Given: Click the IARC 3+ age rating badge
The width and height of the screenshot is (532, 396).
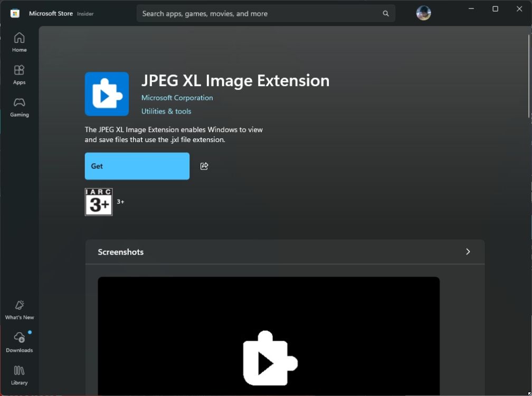Looking at the screenshot, I should pos(99,202).
